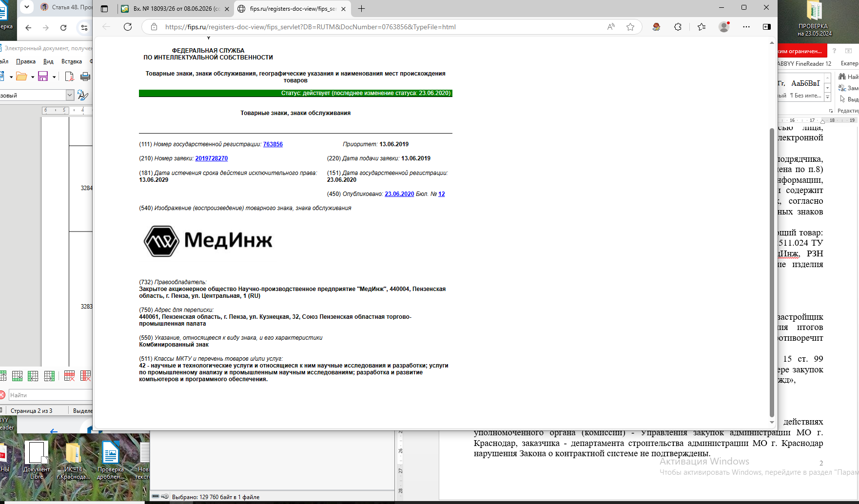859x504 pixels.
Task: Reload page in the background Chrome window
Action: [63, 28]
